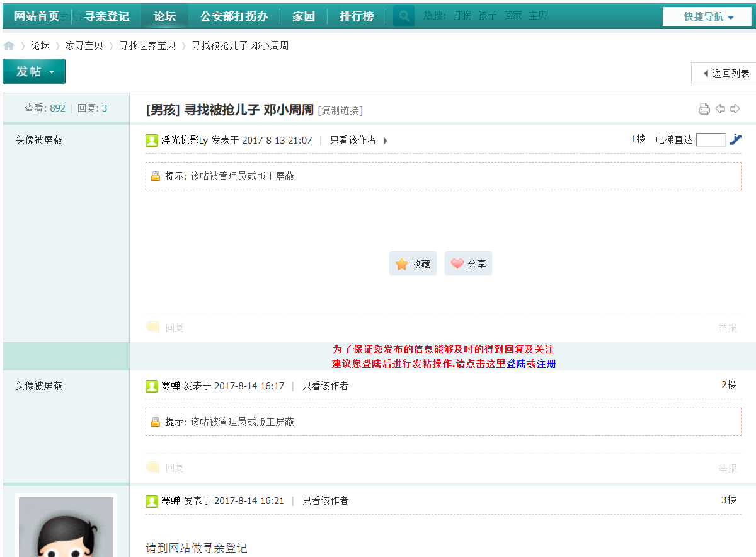Expand arrow next to 只看该作者 on floor 1
756x557 pixels.
[x=386, y=141]
